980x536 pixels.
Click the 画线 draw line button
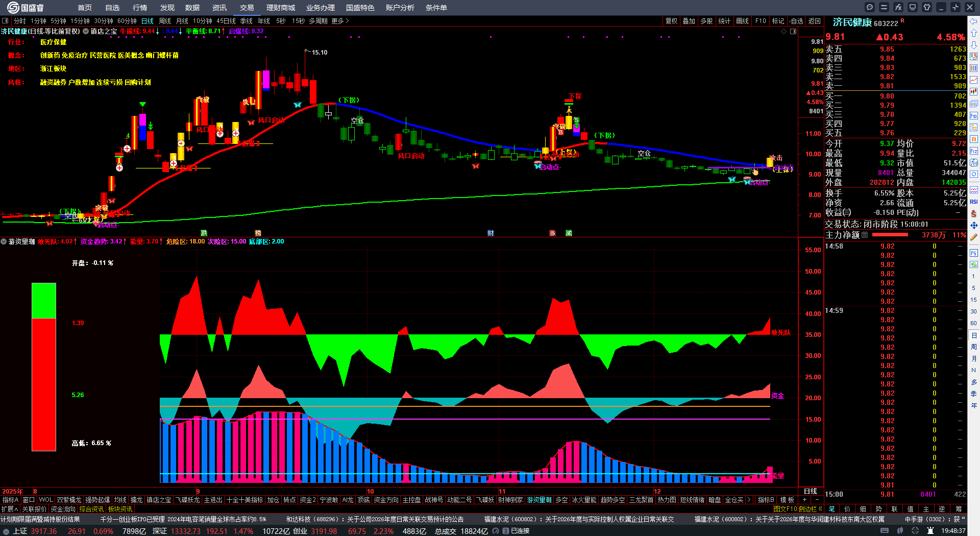(x=742, y=21)
